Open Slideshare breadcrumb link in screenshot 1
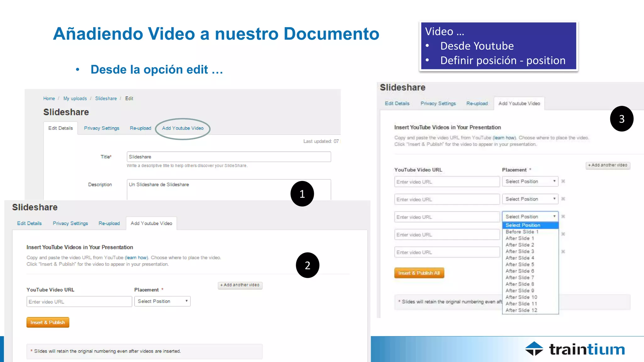 (106, 98)
